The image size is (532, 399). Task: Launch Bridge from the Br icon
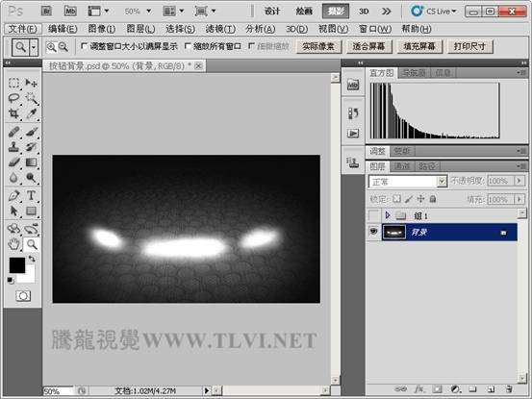click(x=46, y=11)
